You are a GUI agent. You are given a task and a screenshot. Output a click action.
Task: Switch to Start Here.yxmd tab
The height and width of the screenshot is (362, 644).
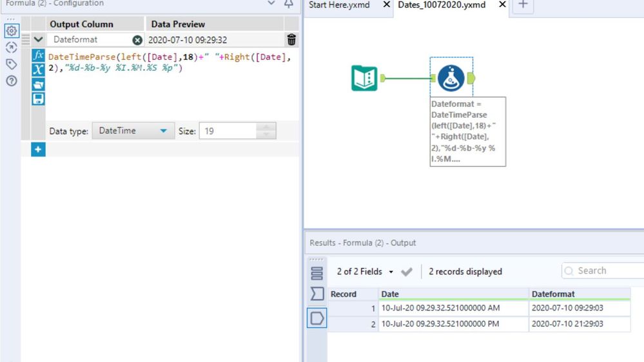[x=339, y=5]
